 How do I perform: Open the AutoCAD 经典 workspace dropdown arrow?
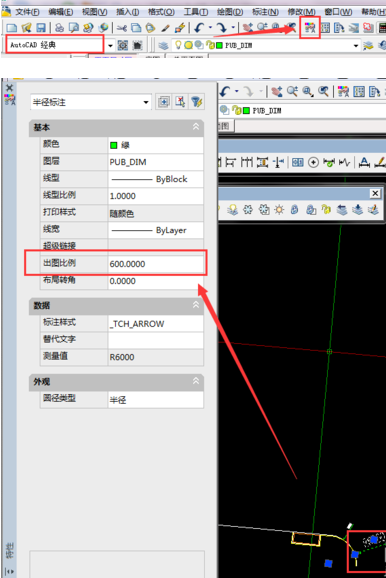tap(110, 46)
